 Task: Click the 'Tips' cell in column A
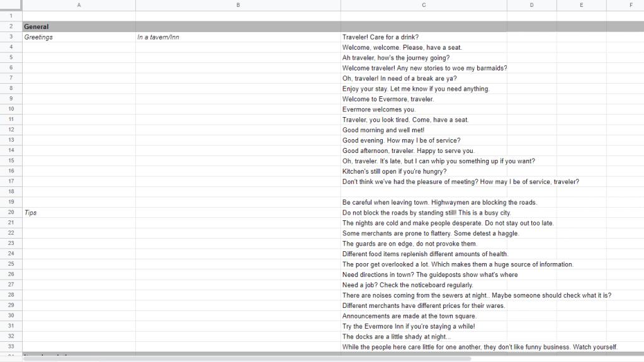(x=79, y=213)
